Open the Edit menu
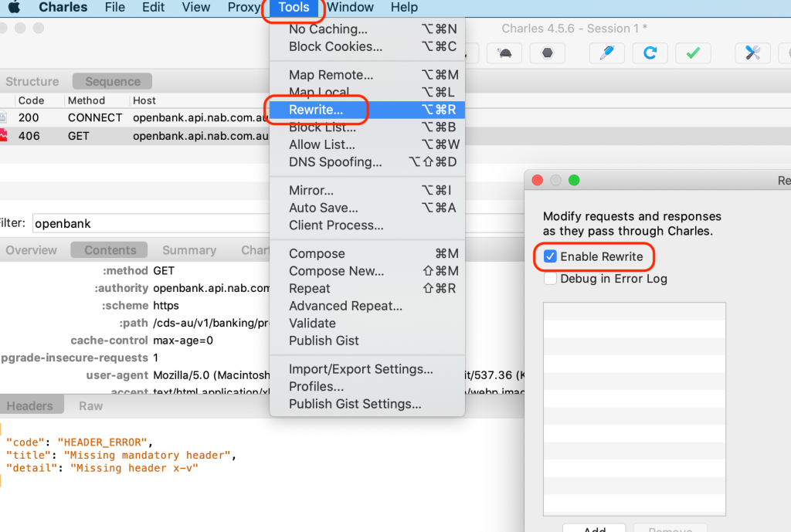791x532 pixels. (154, 7)
